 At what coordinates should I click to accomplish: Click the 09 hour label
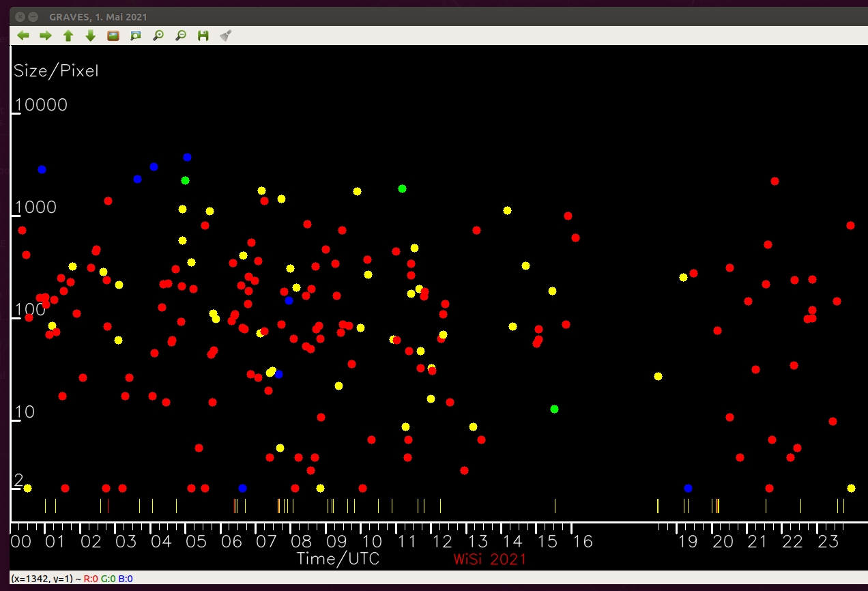[x=336, y=542]
